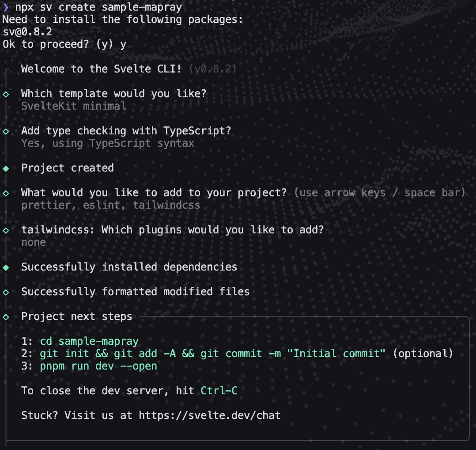Viewport: 476px width, 450px height.
Task: Click the diamond marker next to TypeScript question
Action: (6, 131)
